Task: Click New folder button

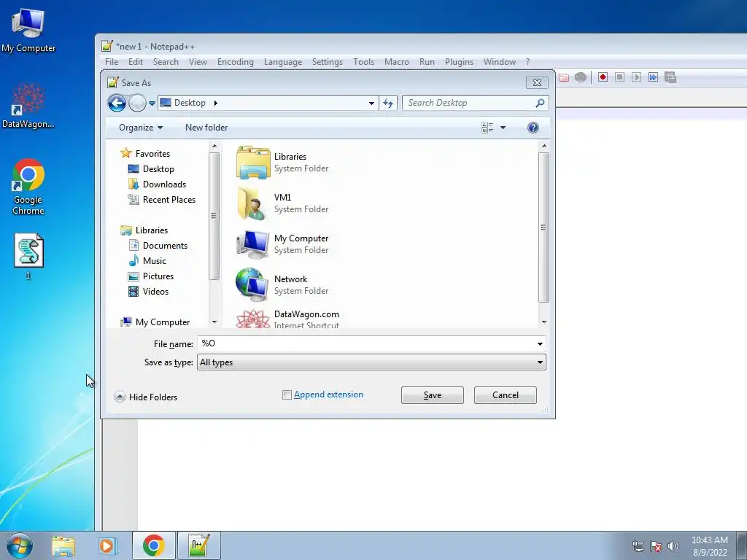Action: (x=206, y=128)
